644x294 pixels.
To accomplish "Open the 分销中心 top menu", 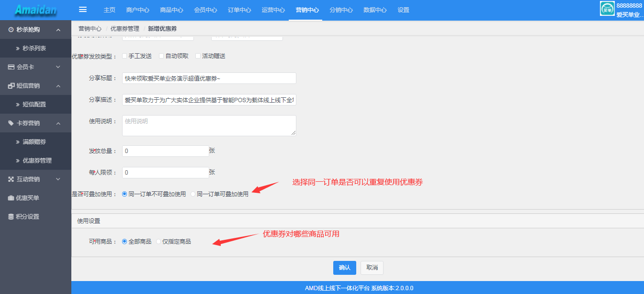I will [341, 10].
